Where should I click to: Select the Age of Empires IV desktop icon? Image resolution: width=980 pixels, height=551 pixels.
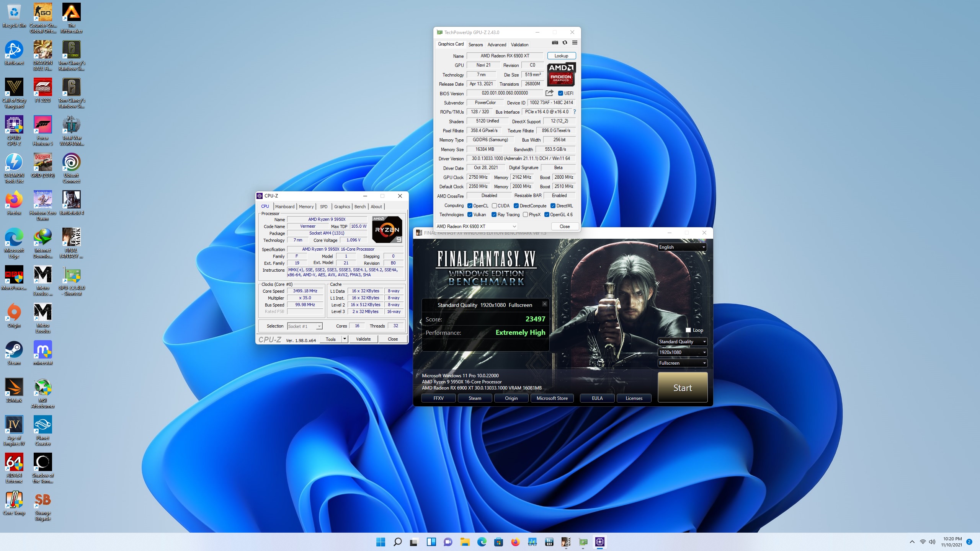[x=14, y=430]
